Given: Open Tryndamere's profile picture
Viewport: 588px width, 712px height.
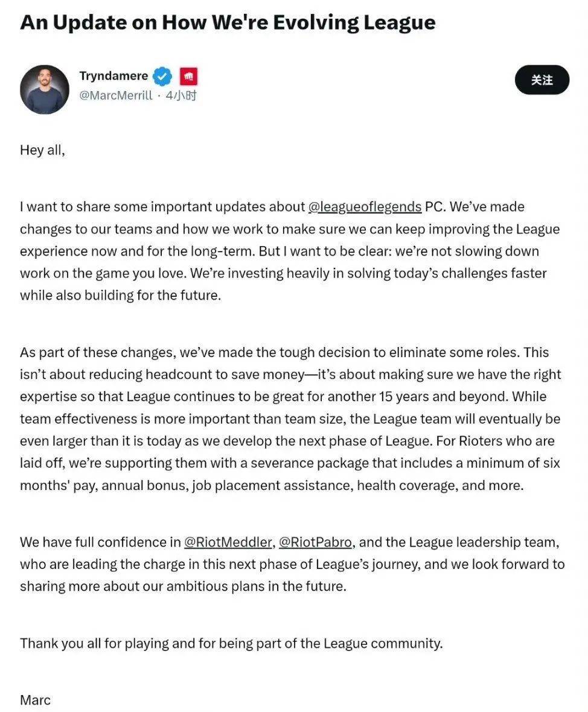Looking at the screenshot, I should point(45,89).
